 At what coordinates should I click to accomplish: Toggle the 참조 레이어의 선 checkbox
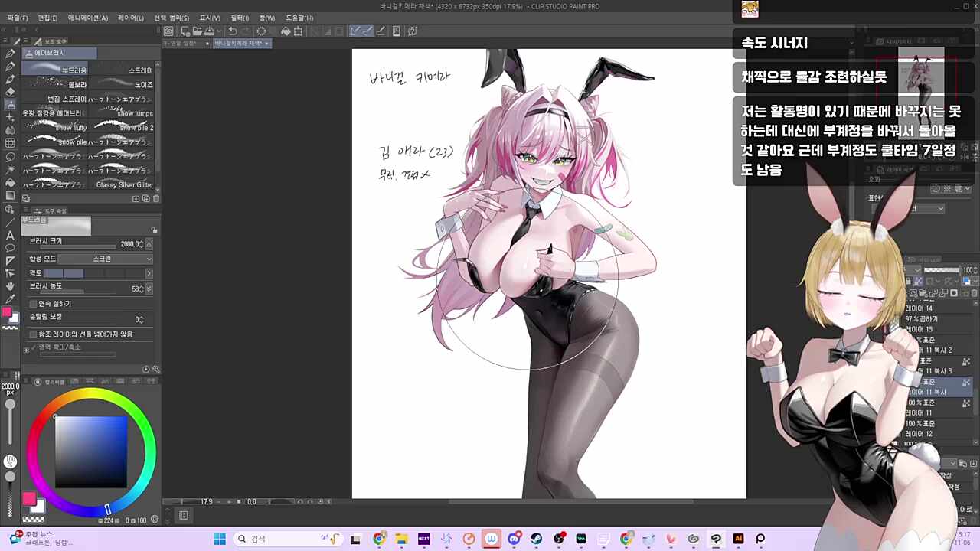tap(33, 334)
